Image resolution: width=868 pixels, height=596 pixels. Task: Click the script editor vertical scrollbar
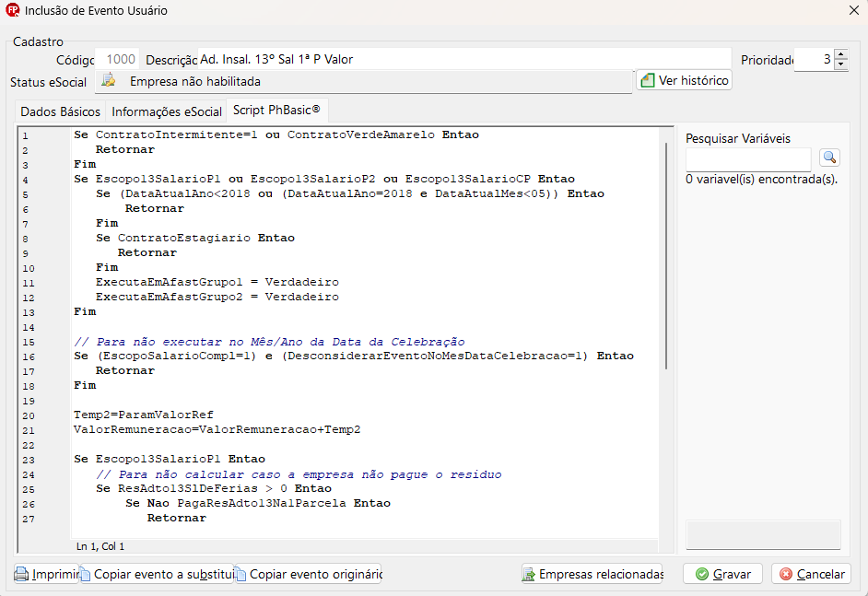pyautogui.click(x=666, y=254)
